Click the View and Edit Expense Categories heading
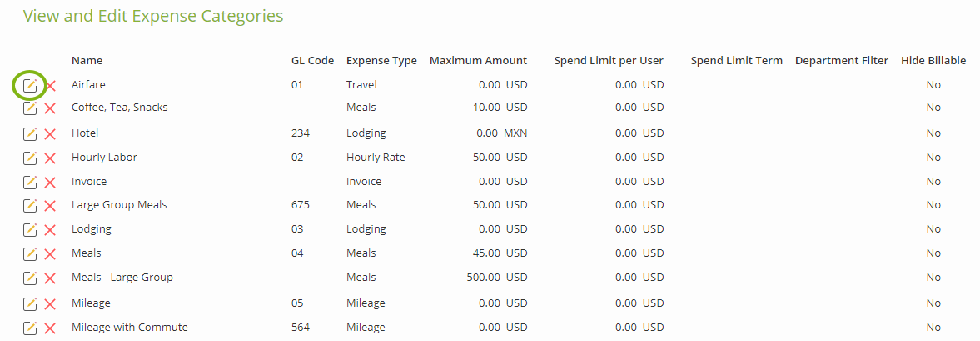The height and width of the screenshot is (341, 980). [x=153, y=17]
